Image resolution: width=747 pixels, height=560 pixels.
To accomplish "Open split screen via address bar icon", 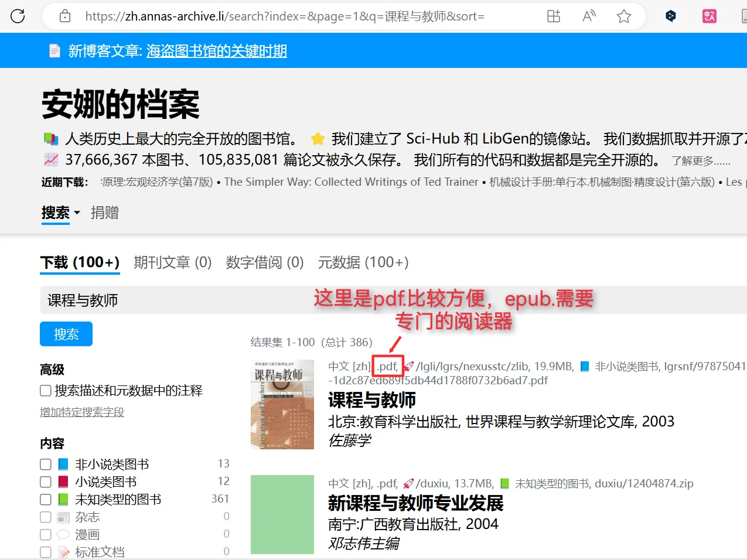I will (x=554, y=16).
